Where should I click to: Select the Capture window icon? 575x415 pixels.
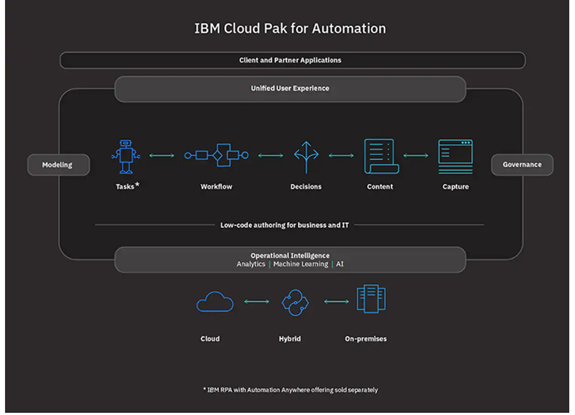pyautogui.click(x=455, y=157)
